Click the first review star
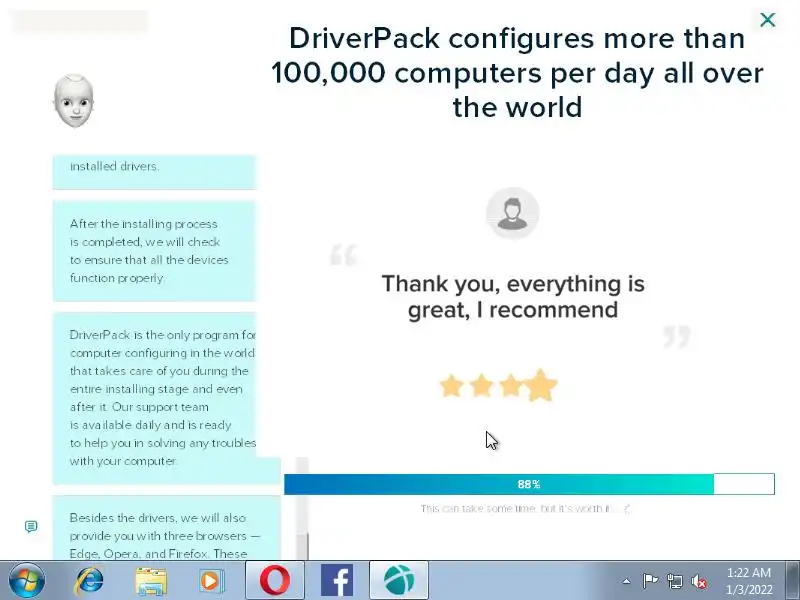Image resolution: width=800 pixels, height=600 pixels. pos(452,386)
